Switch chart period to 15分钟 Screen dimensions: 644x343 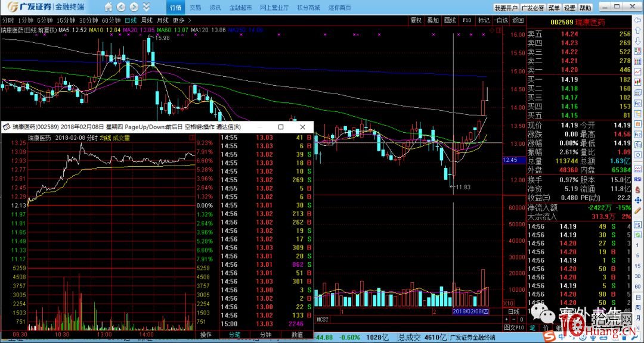66,20
